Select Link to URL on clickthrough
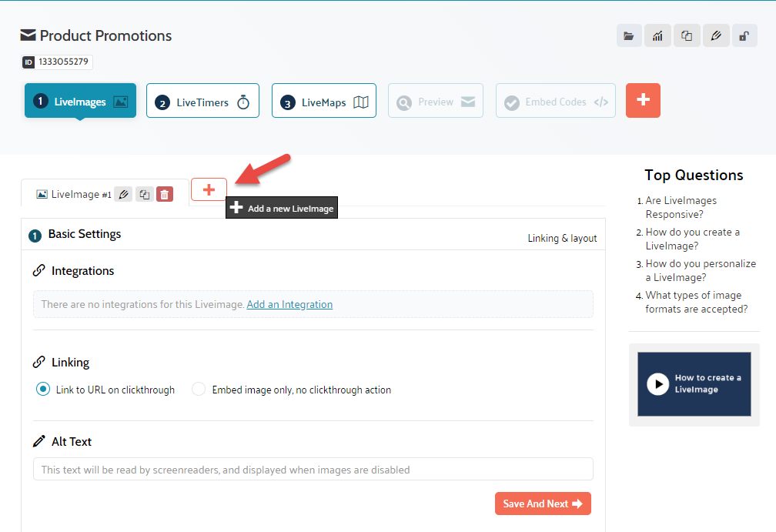The width and height of the screenshot is (776, 532). [x=43, y=390]
